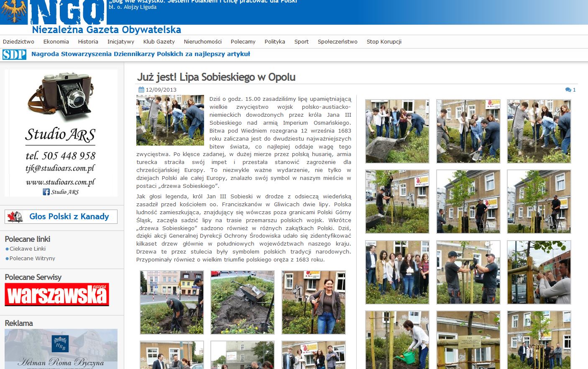Screen dimensions: 588x369
Task: Open the Historia menu
Action: [88, 41]
